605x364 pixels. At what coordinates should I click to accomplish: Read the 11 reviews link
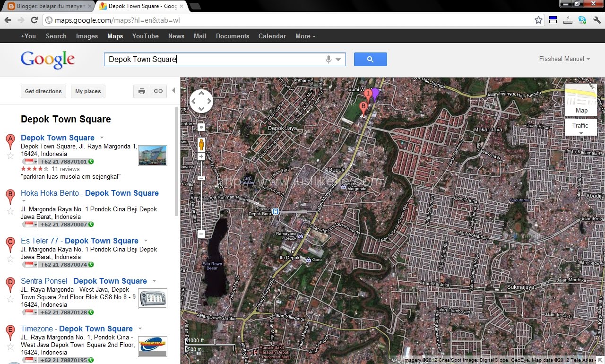[66, 169]
